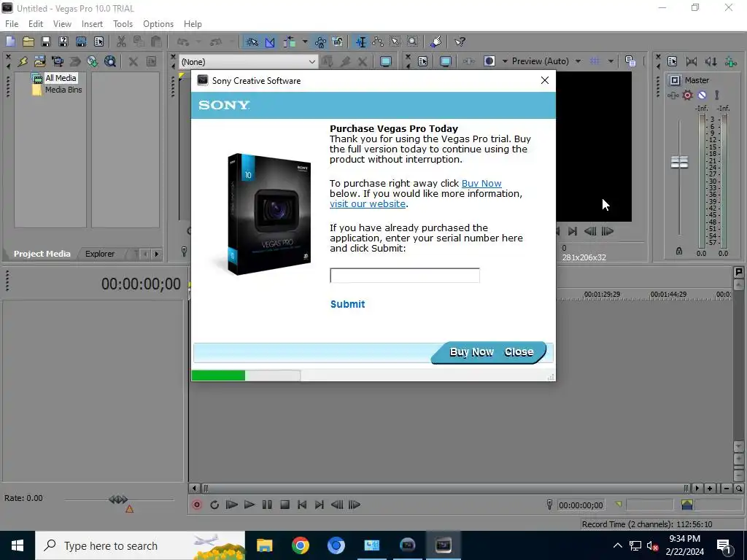This screenshot has width=747, height=560.
Task: Click the Stop button in transport bar
Action: point(285,505)
